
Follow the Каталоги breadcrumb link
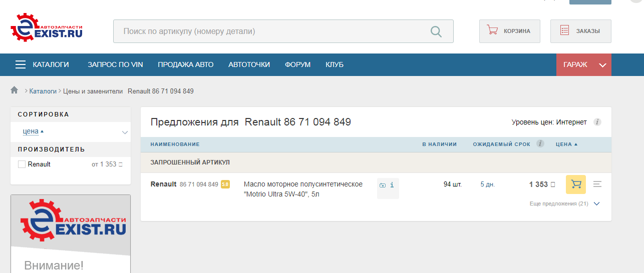coord(43,91)
